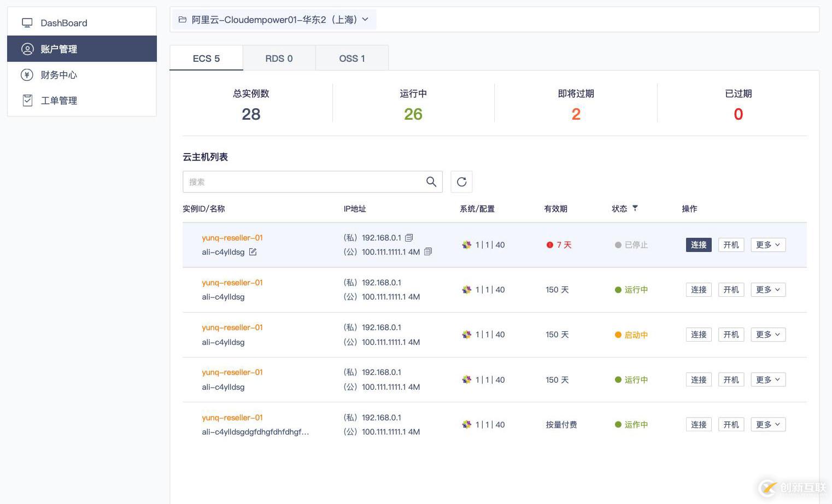Switch to the RDS tab
Image resolution: width=832 pixels, height=504 pixels.
(279, 58)
